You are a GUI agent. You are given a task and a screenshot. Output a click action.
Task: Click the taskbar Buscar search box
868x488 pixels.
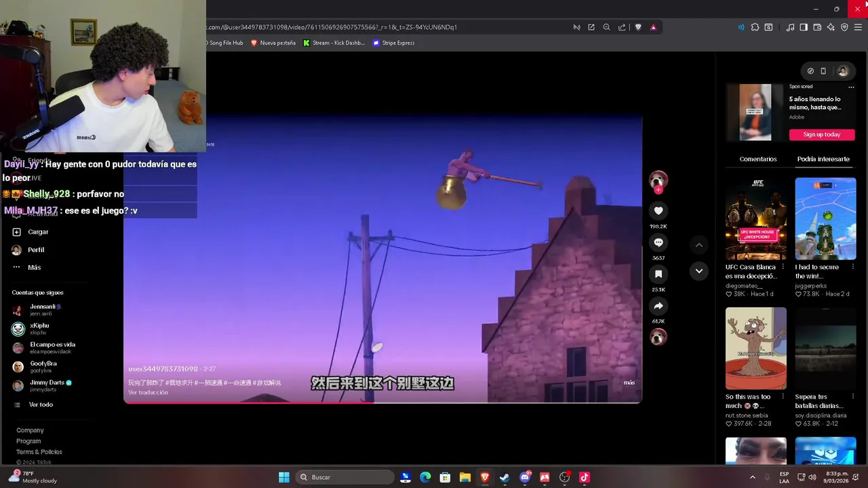click(345, 477)
